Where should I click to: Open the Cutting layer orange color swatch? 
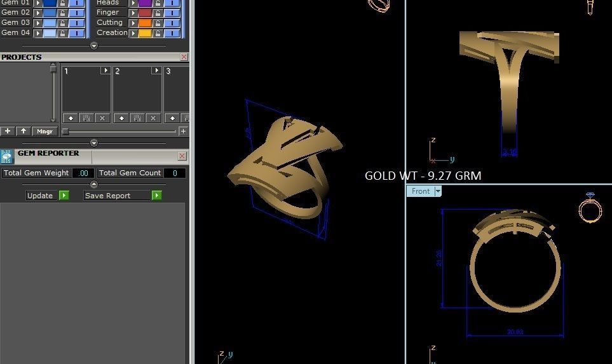(145, 23)
